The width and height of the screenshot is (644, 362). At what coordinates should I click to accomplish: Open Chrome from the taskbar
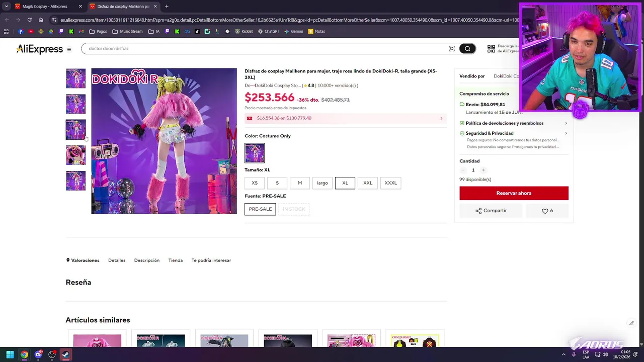(x=24, y=354)
